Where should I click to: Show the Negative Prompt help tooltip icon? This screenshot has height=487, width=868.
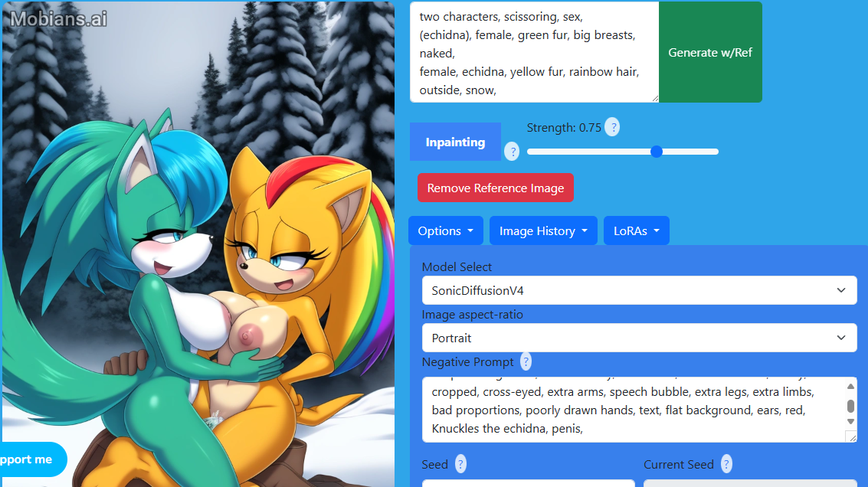coord(526,362)
